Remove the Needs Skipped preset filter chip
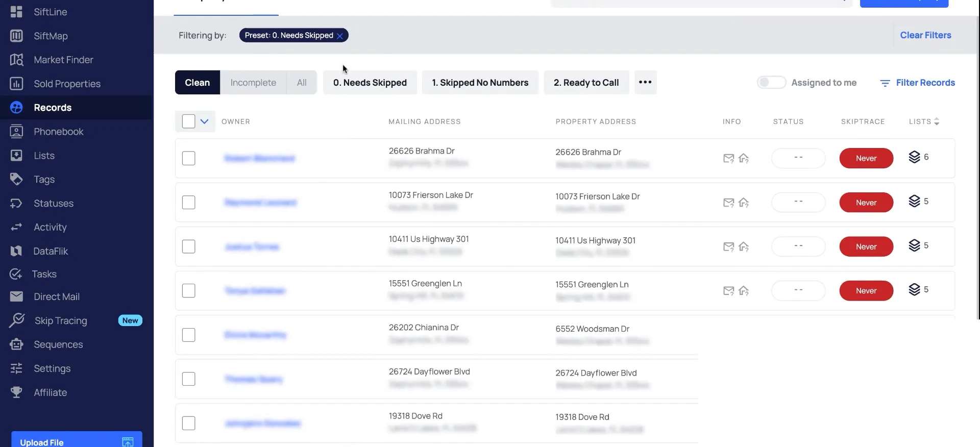 click(340, 36)
